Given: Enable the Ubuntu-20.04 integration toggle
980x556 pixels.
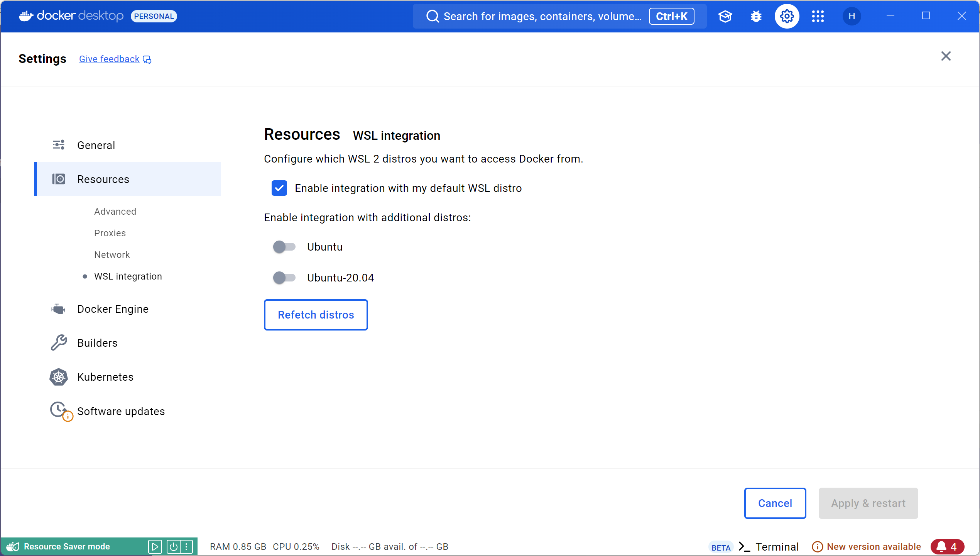Looking at the screenshot, I should pos(284,278).
